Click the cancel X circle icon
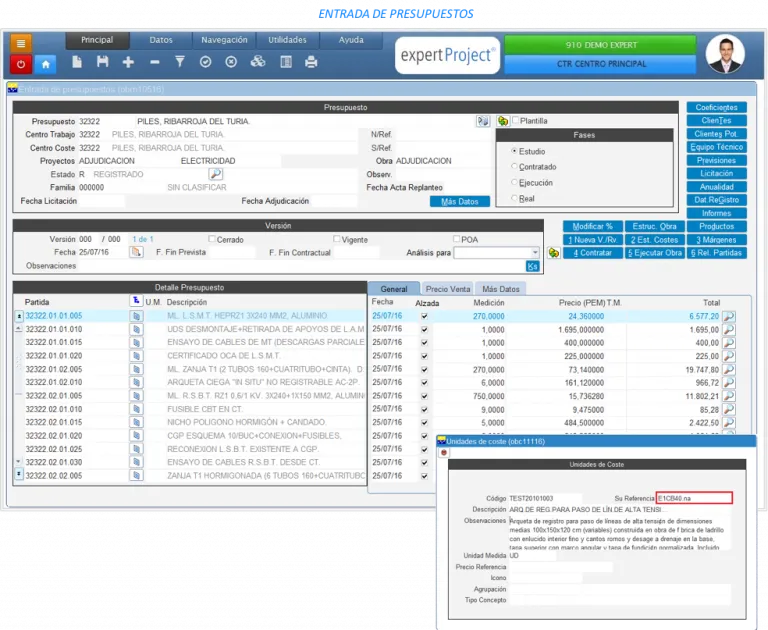Screen dimensions: 768x630 pos(231,62)
